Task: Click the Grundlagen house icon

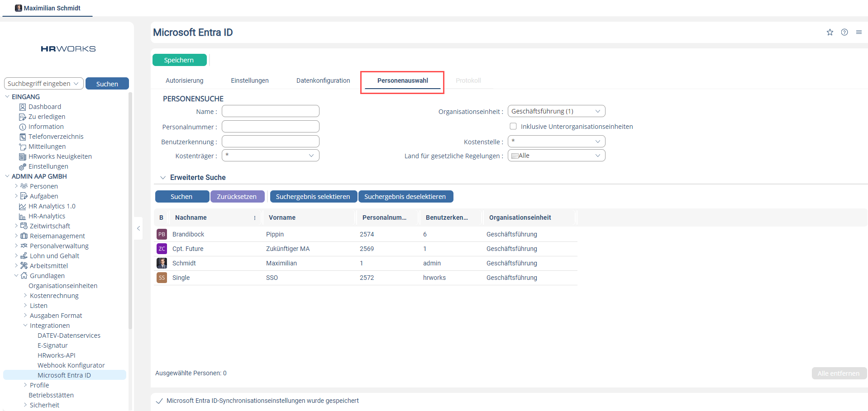Action: coord(24,276)
